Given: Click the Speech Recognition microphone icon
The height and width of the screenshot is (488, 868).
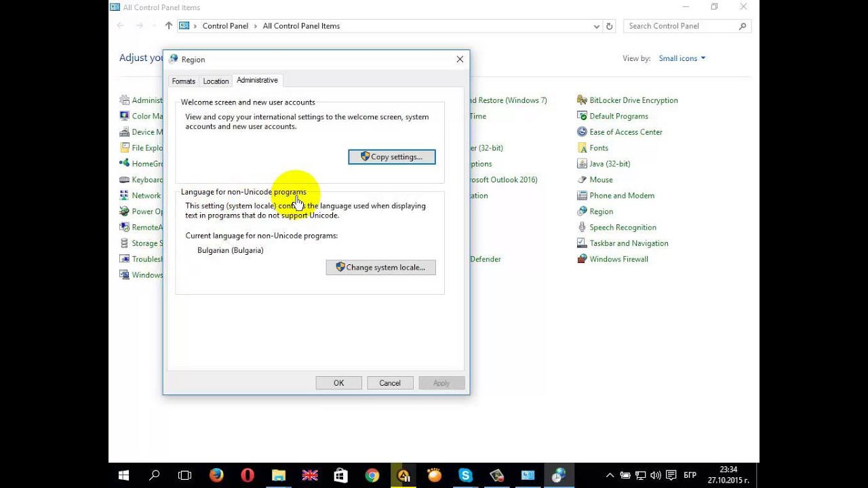Looking at the screenshot, I should click(582, 228).
